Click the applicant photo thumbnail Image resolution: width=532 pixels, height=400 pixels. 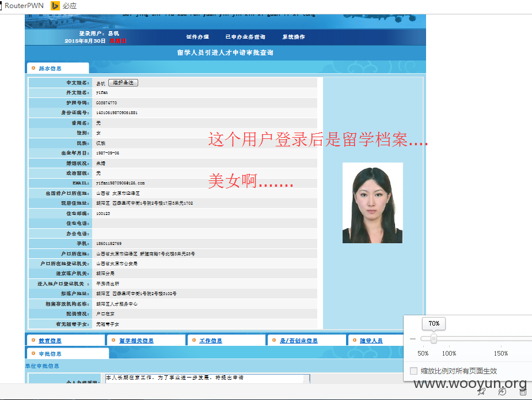[x=373, y=203]
